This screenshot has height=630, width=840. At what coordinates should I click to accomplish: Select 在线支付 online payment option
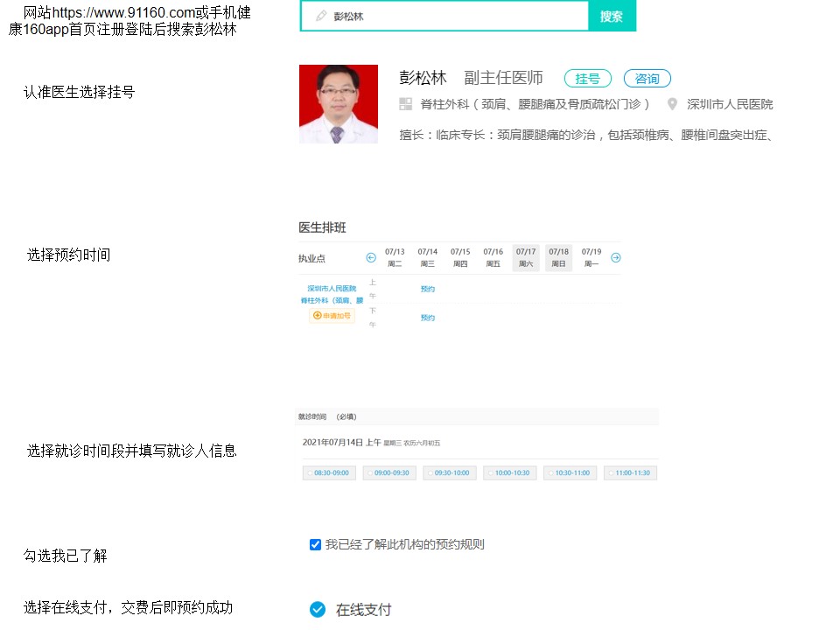point(318,610)
